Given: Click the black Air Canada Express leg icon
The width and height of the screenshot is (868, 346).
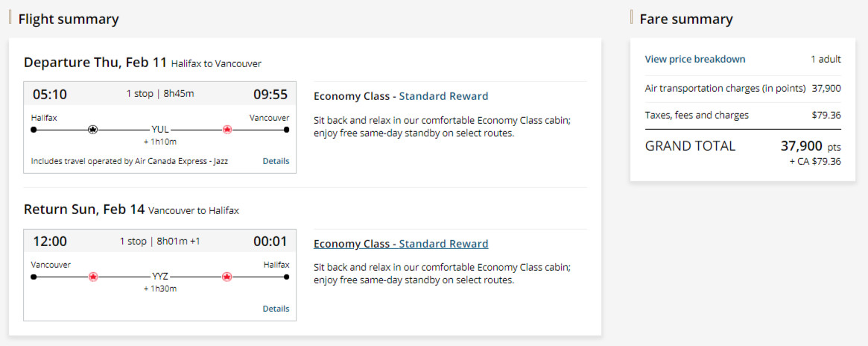Looking at the screenshot, I should (x=92, y=129).
